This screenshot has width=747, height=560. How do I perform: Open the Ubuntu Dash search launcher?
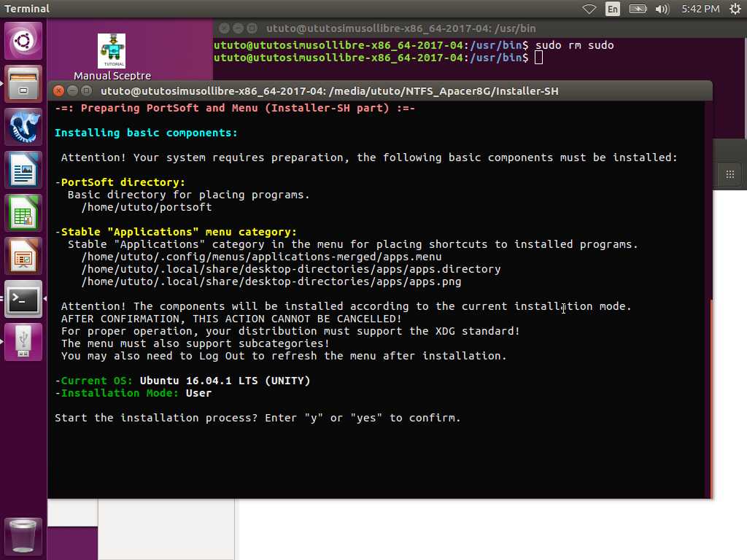(23, 41)
